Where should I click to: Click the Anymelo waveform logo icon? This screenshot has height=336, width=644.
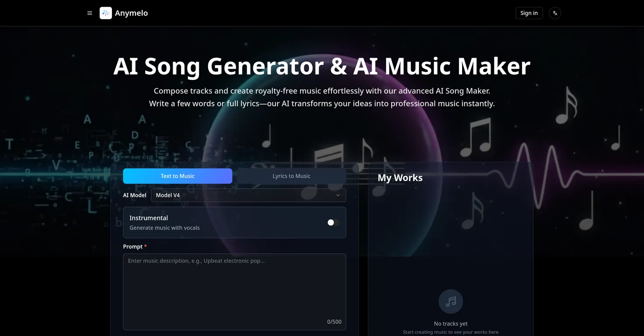point(106,13)
